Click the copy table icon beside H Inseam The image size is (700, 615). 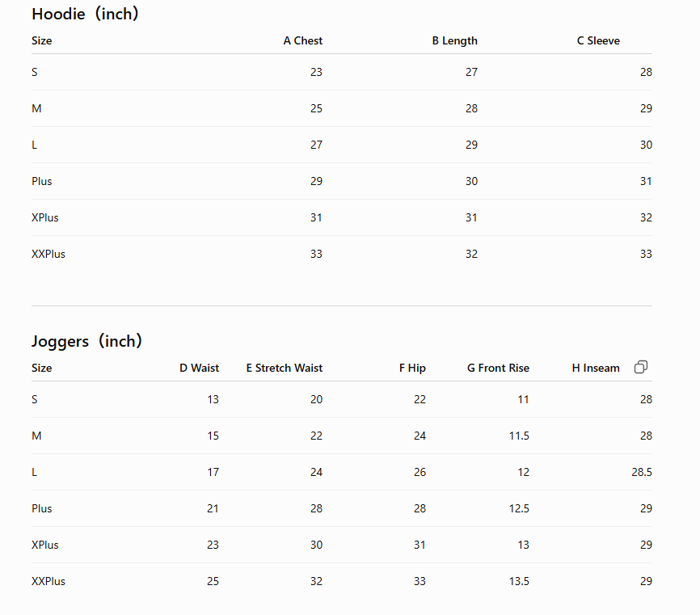click(641, 367)
